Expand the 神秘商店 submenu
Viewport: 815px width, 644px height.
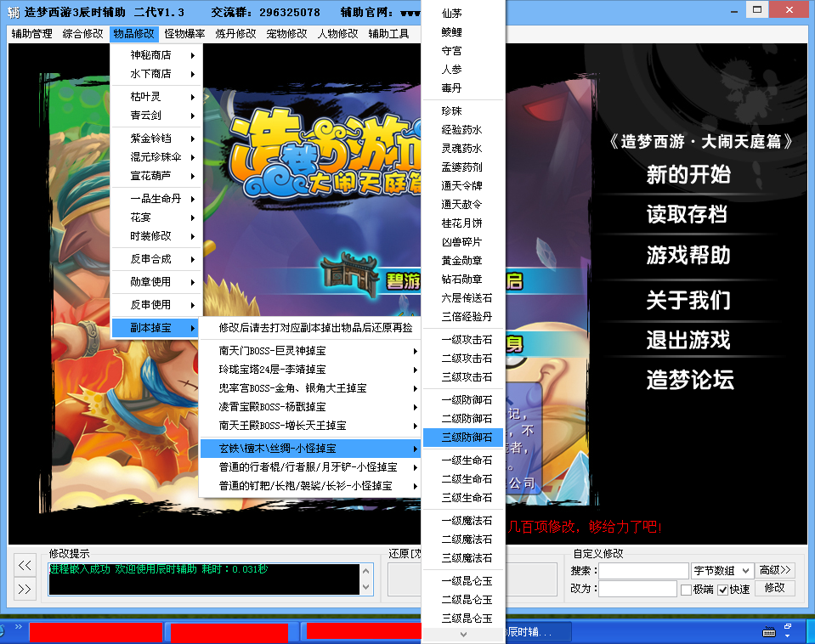point(156,55)
